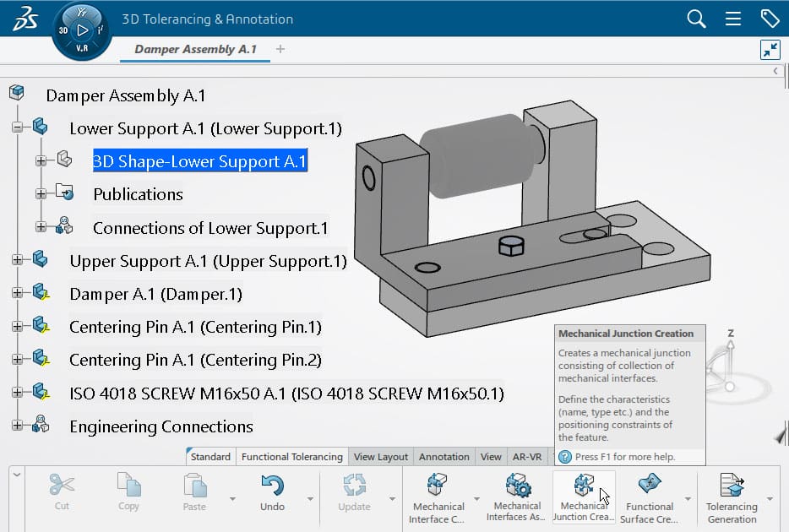Screen dimensions: 789x532
Task: Click the collapse-view arrows icon
Action: [x=770, y=50]
